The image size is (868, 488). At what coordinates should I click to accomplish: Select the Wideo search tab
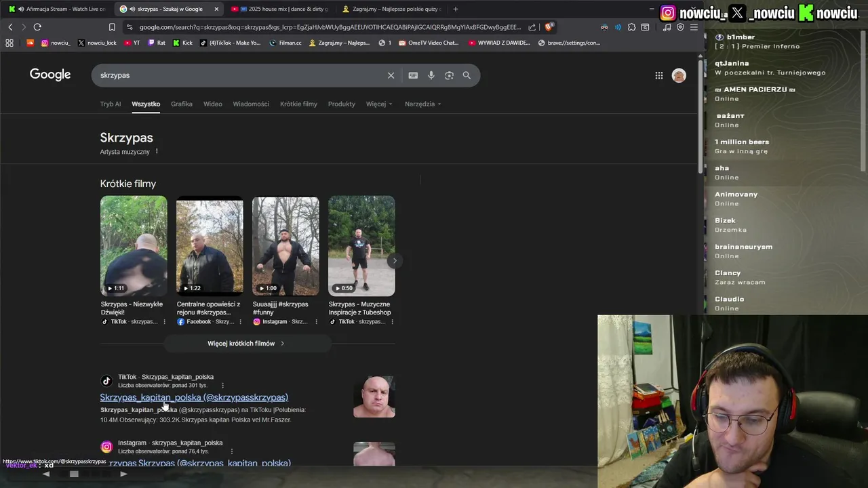pyautogui.click(x=213, y=104)
